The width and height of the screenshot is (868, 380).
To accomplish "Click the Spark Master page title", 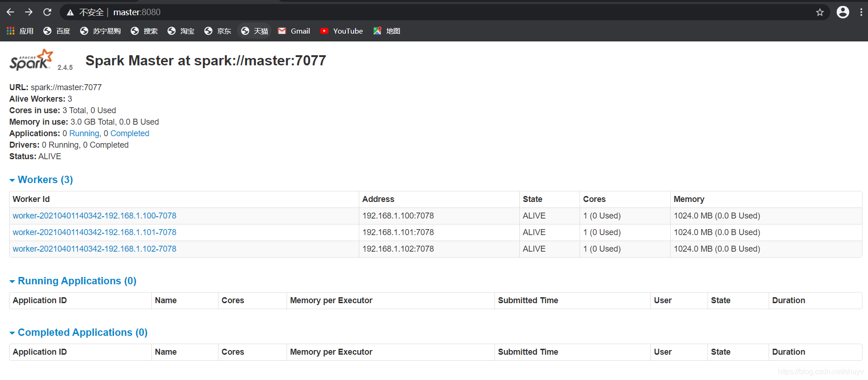I will [x=206, y=60].
